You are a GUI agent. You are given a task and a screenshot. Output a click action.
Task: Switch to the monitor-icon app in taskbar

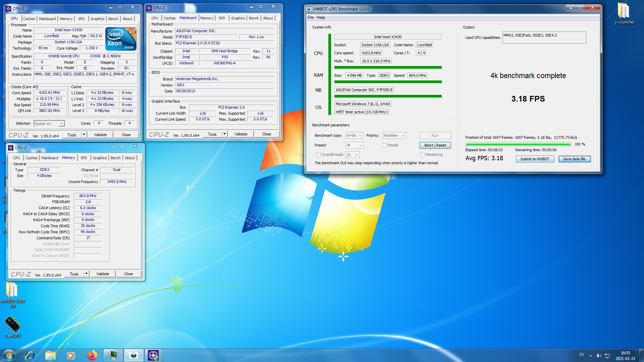(x=113, y=355)
